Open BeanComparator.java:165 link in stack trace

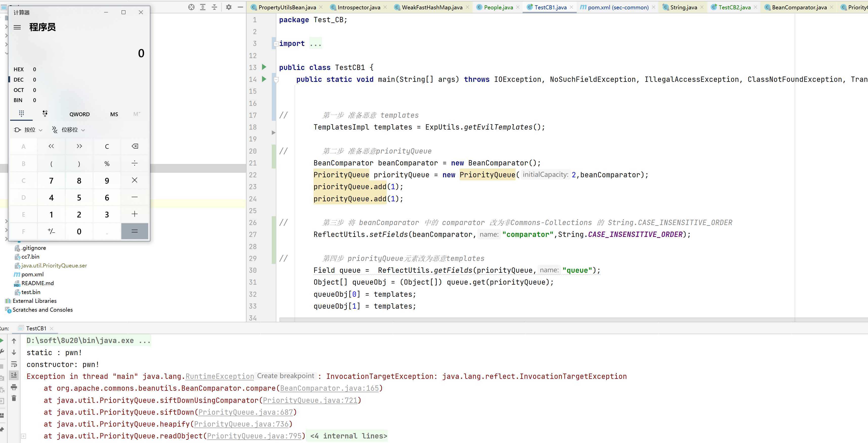(329, 388)
